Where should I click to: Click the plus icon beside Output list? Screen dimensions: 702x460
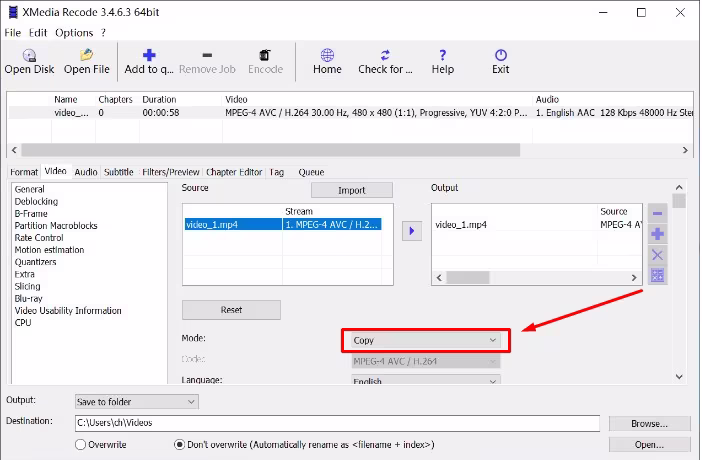point(657,234)
